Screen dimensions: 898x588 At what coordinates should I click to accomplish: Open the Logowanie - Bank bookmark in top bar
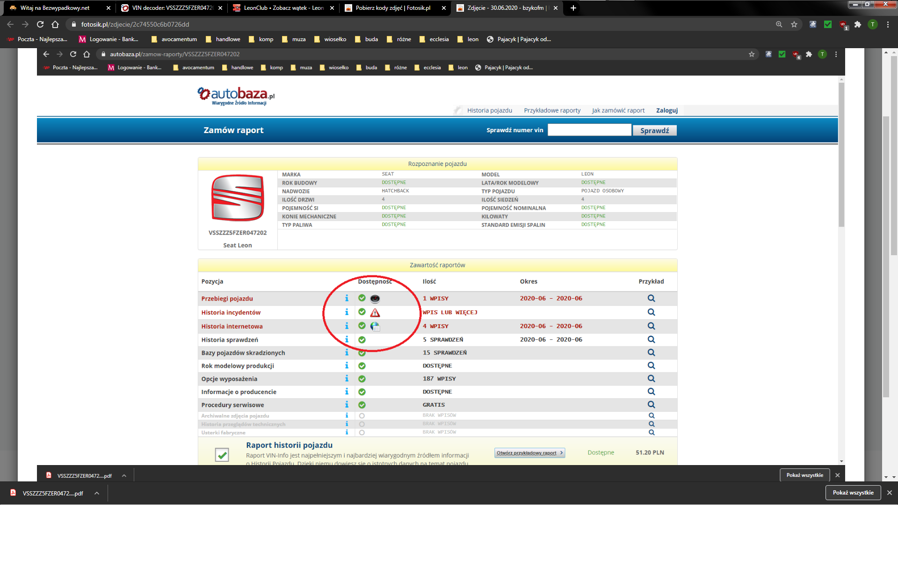[109, 39]
